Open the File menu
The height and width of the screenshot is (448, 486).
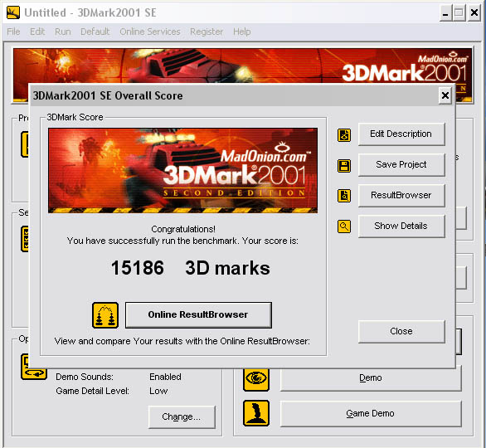pos(13,32)
